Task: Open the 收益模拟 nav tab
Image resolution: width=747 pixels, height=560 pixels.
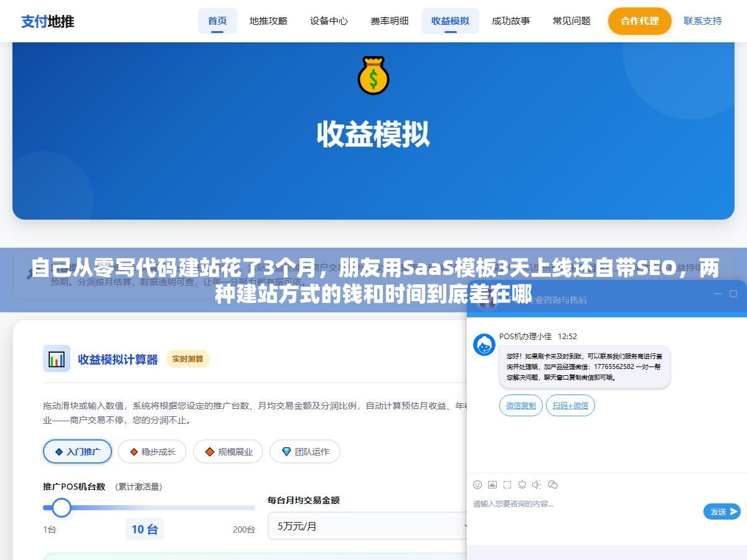Action: pyautogui.click(x=450, y=21)
